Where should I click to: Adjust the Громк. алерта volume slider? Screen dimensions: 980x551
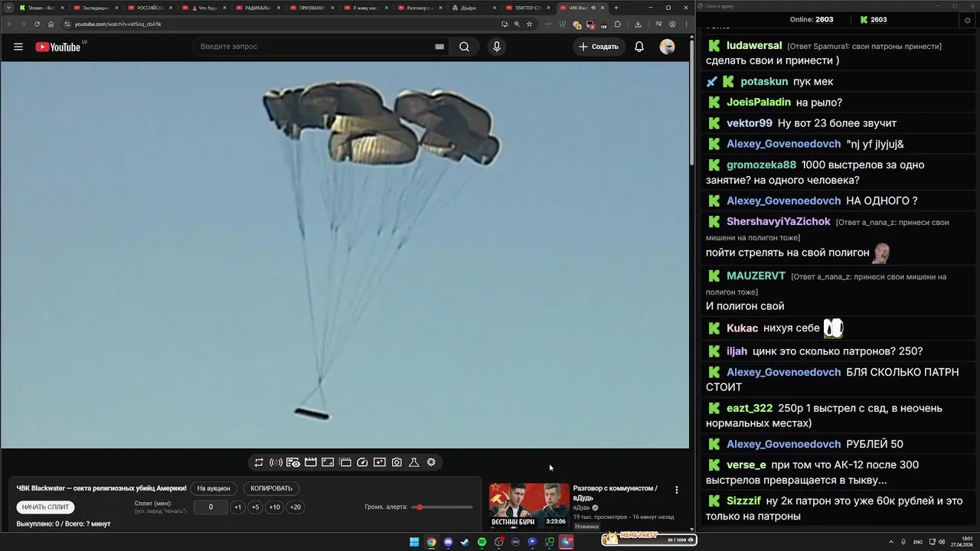tap(442, 507)
